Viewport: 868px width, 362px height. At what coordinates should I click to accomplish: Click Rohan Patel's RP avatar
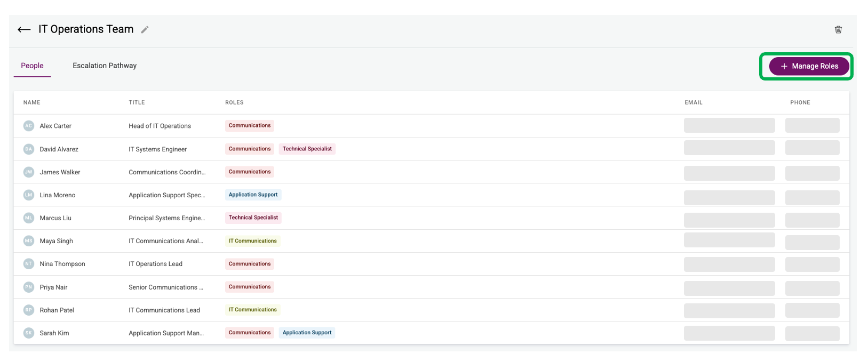click(x=29, y=310)
